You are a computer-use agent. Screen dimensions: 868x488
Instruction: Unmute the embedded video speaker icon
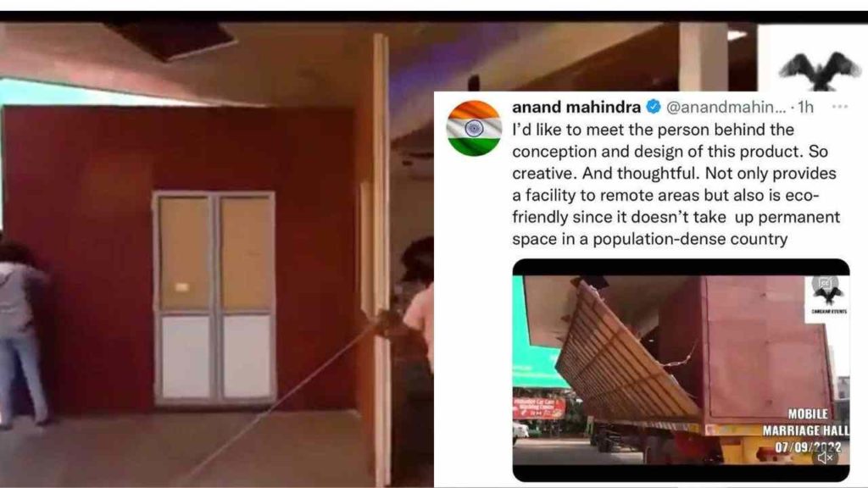826,457
